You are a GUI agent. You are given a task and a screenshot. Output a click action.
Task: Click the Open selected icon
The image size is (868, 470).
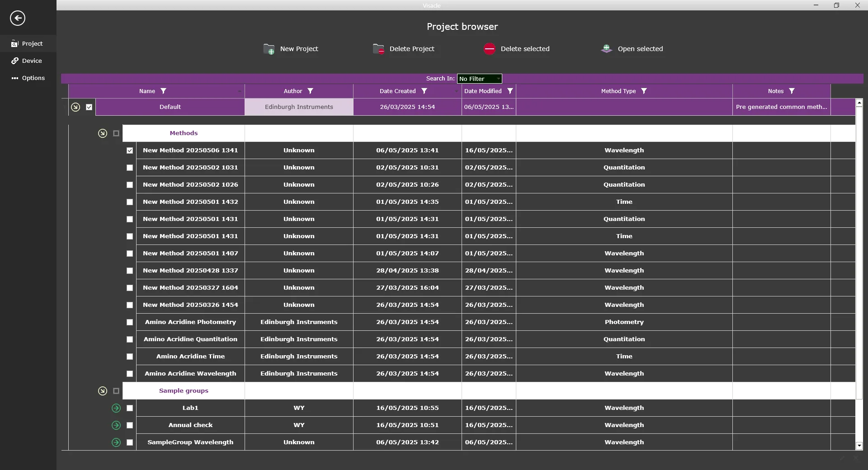coord(607,49)
